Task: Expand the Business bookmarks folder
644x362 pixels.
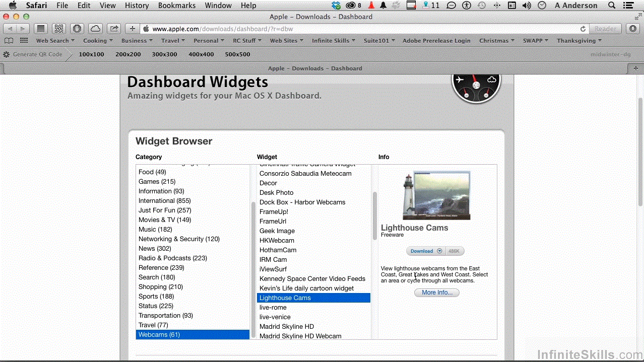Action: click(137, 41)
